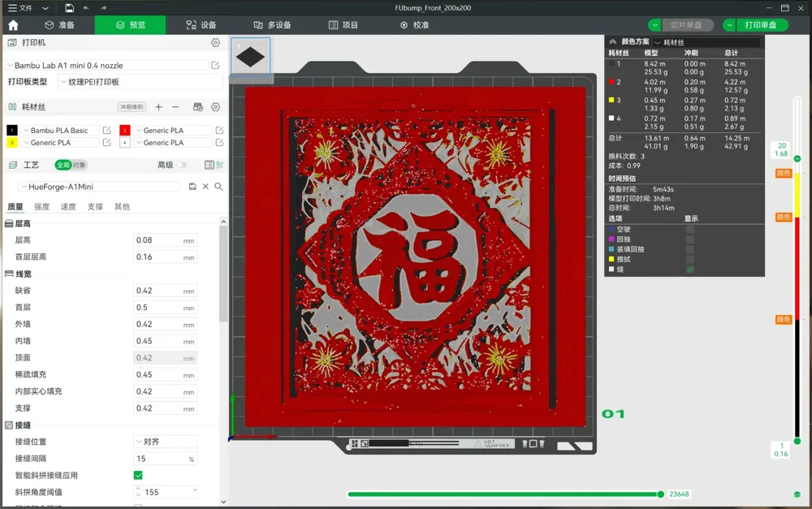Switch to 项目 tab

pyautogui.click(x=343, y=25)
